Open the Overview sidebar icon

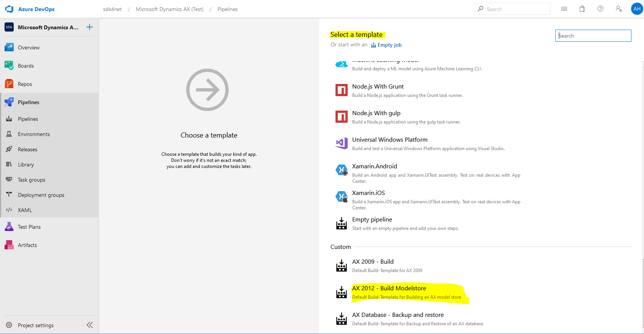(x=9, y=47)
